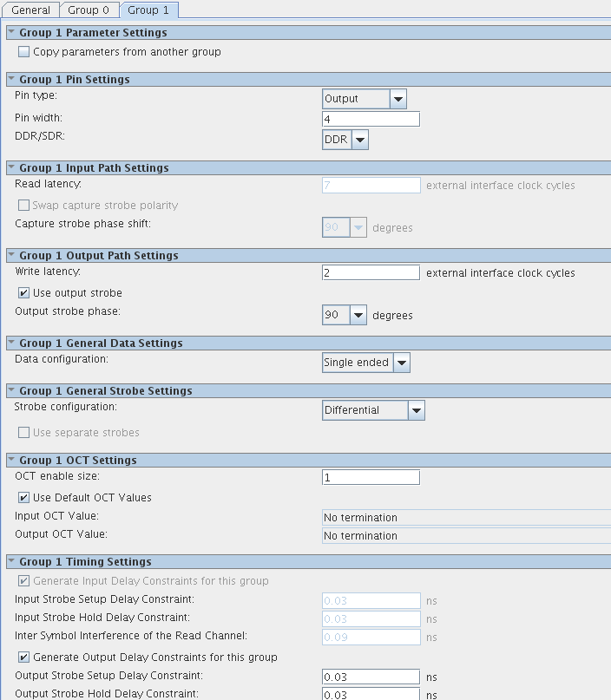Collapse Group 1 Parameter Settings section
The image size is (611, 700).
coord(11,33)
